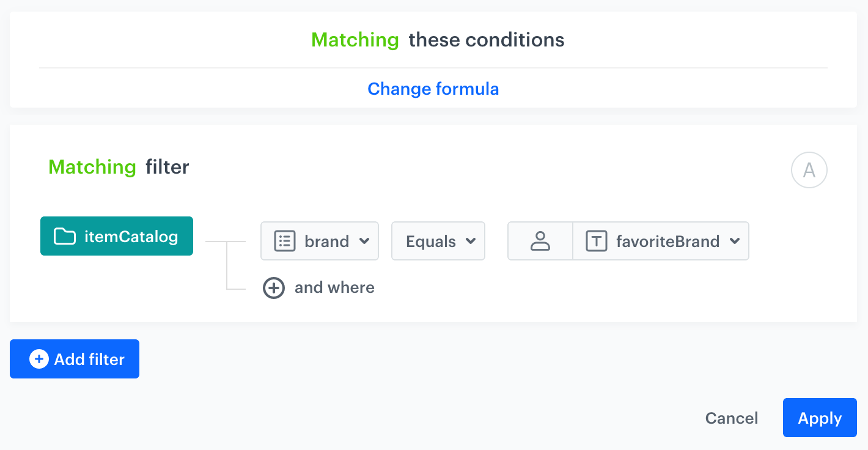
Task: Click the list icon inside the brand field
Action: [x=284, y=241]
